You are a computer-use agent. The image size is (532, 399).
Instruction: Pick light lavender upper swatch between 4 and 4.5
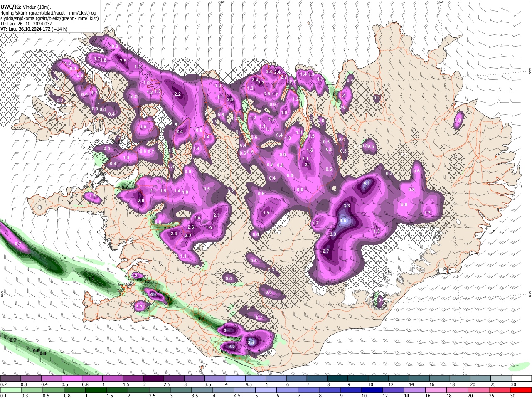point(235,378)
